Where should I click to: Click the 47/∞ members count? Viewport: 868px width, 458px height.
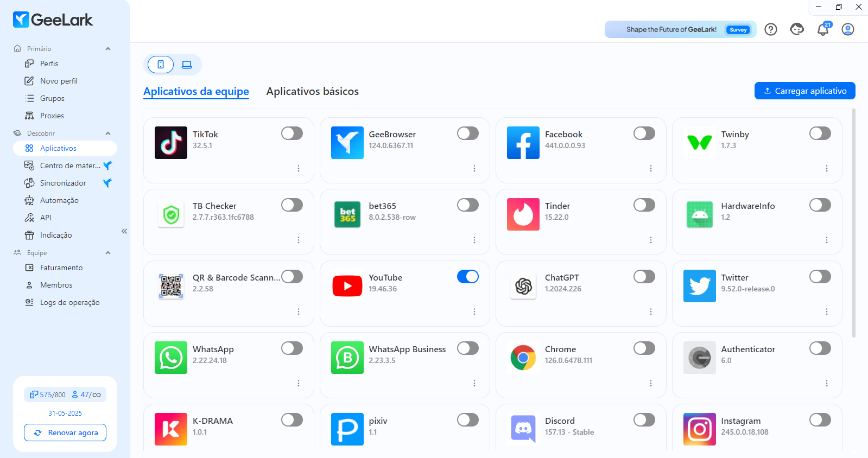[86, 395]
